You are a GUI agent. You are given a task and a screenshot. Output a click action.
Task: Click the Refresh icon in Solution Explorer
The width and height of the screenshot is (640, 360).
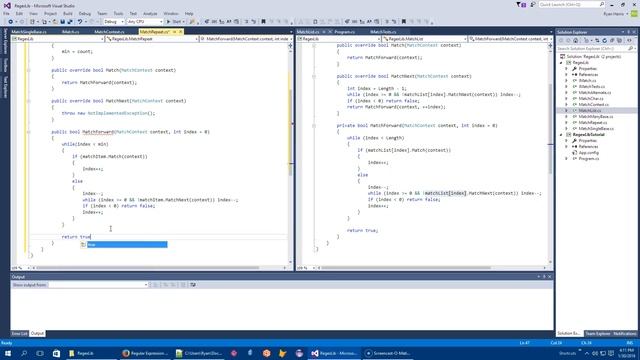604,40
